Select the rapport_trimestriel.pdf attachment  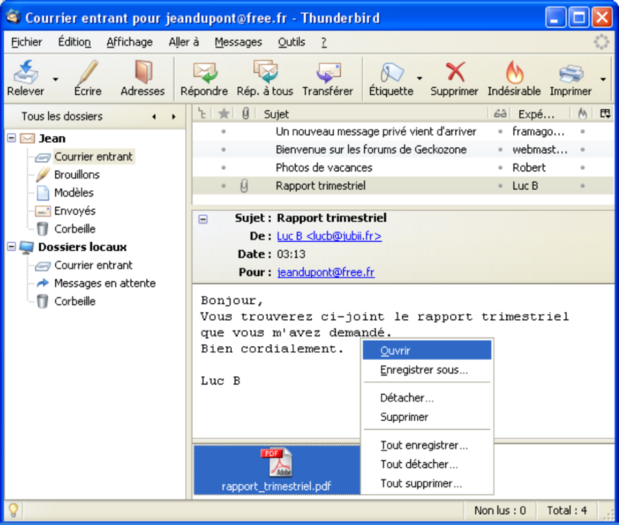276,472
